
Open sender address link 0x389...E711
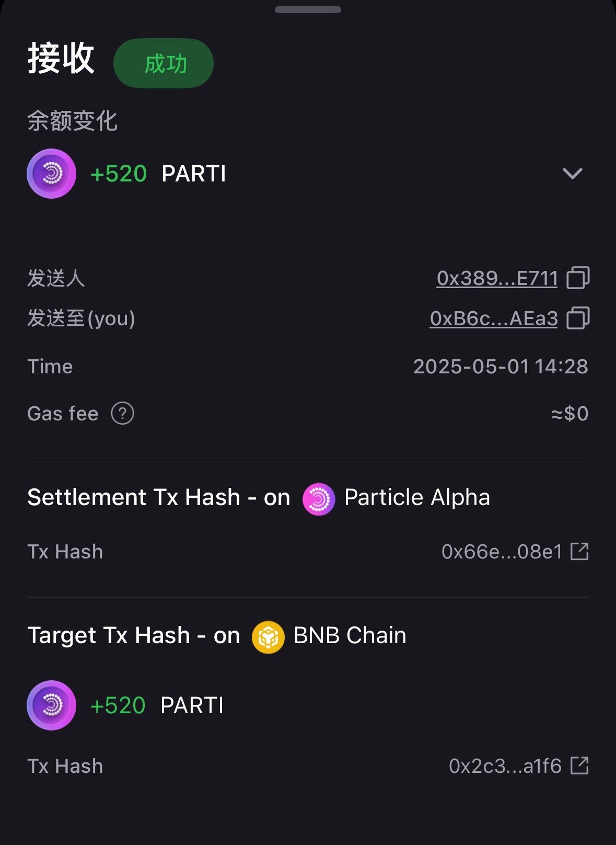point(497,278)
